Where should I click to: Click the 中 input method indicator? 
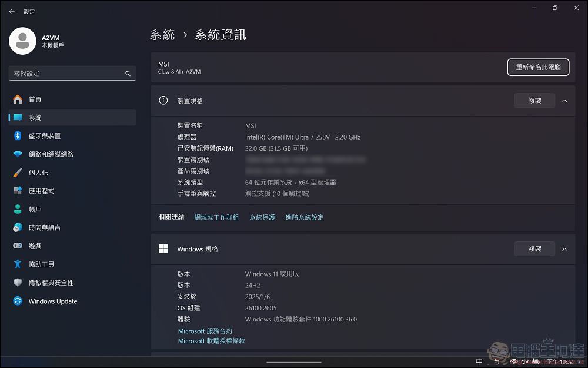[x=479, y=362]
